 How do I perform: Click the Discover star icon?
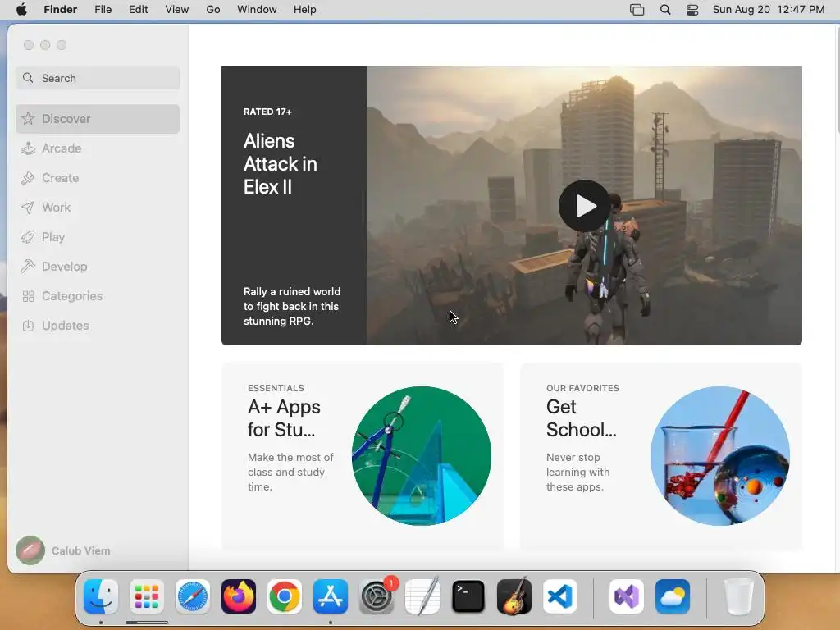28,119
